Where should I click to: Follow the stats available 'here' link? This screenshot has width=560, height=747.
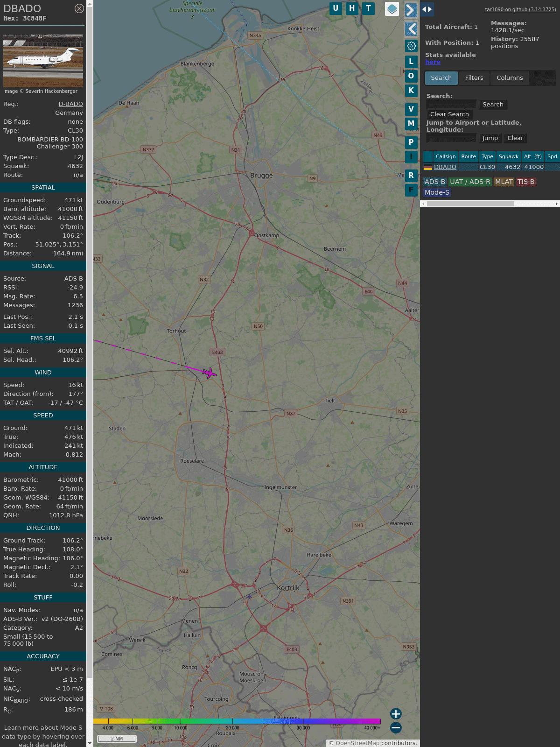pyautogui.click(x=433, y=62)
